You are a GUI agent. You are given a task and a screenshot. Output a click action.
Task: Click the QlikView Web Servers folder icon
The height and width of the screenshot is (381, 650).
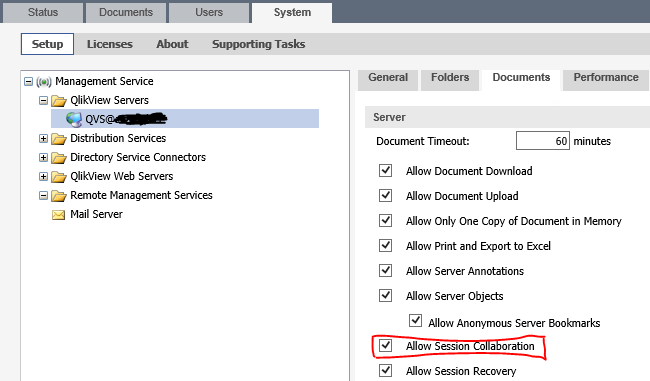pos(59,177)
